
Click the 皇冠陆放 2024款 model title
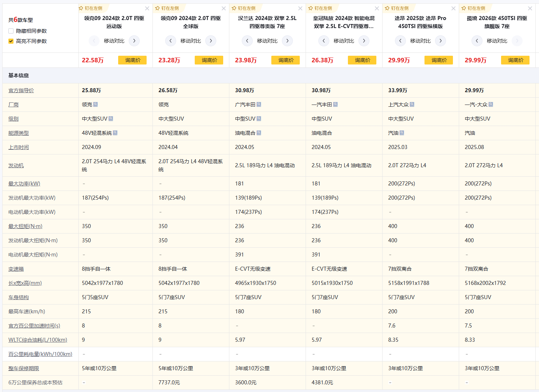pyautogui.click(x=344, y=22)
